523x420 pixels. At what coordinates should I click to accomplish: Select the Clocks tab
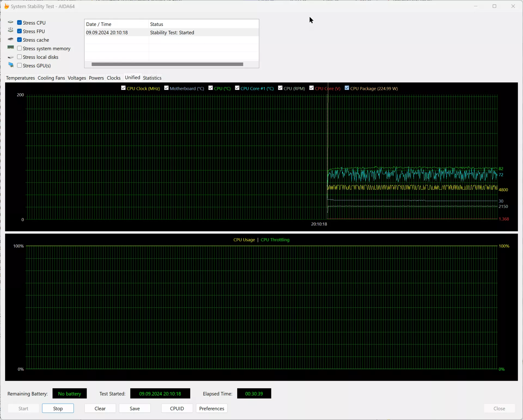click(114, 78)
